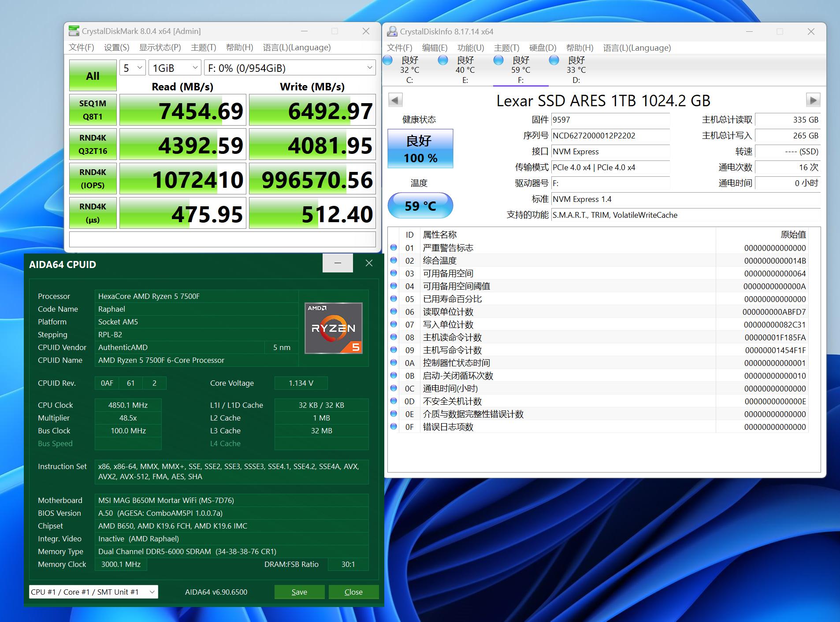
Task: Open 功能(U) menu in CrystalDiskInfo
Action: (x=470, y=48)
